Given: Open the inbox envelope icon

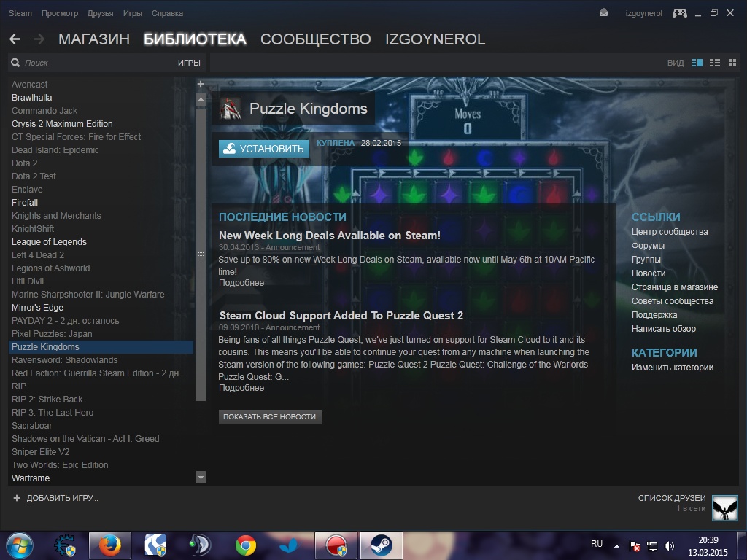Looking at the screenshot, I should pos(603,13).
